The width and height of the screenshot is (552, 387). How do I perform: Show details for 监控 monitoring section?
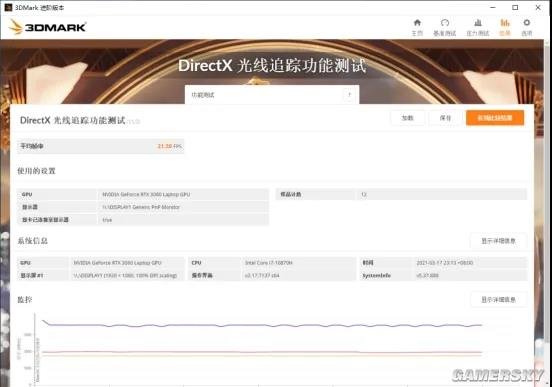498,300
